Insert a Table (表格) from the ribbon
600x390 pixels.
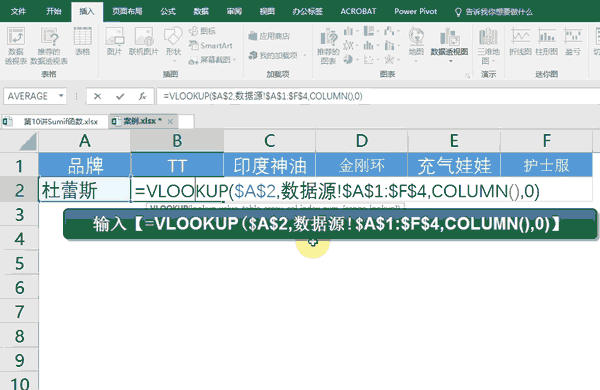pos(82,41)
